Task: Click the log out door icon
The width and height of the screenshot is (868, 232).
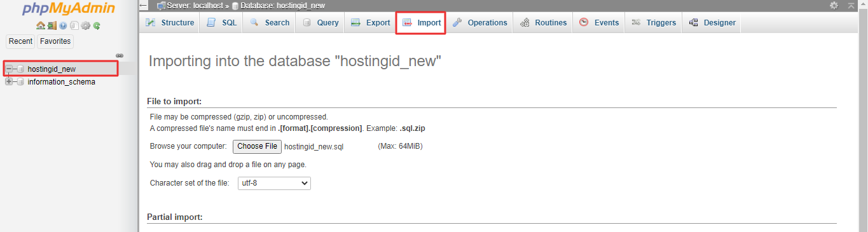Action: [x=52, y=25]
